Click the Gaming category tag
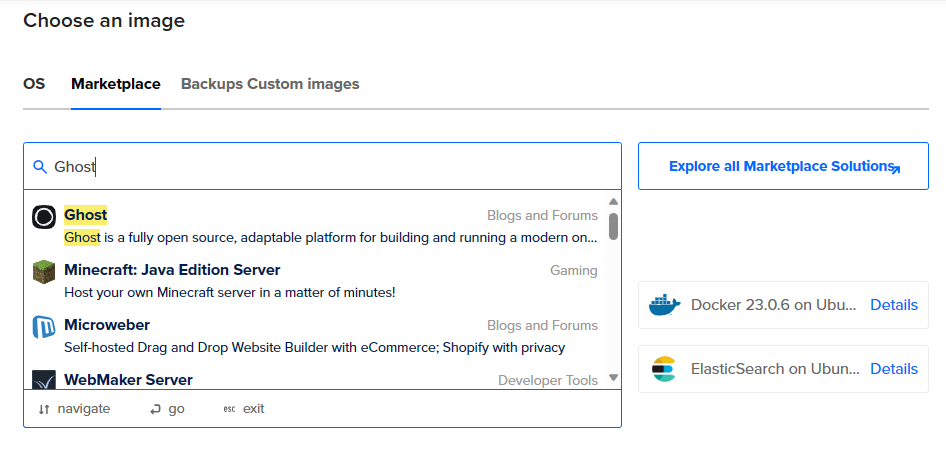Screen dimensions: 946x450 tap(574, 271)
